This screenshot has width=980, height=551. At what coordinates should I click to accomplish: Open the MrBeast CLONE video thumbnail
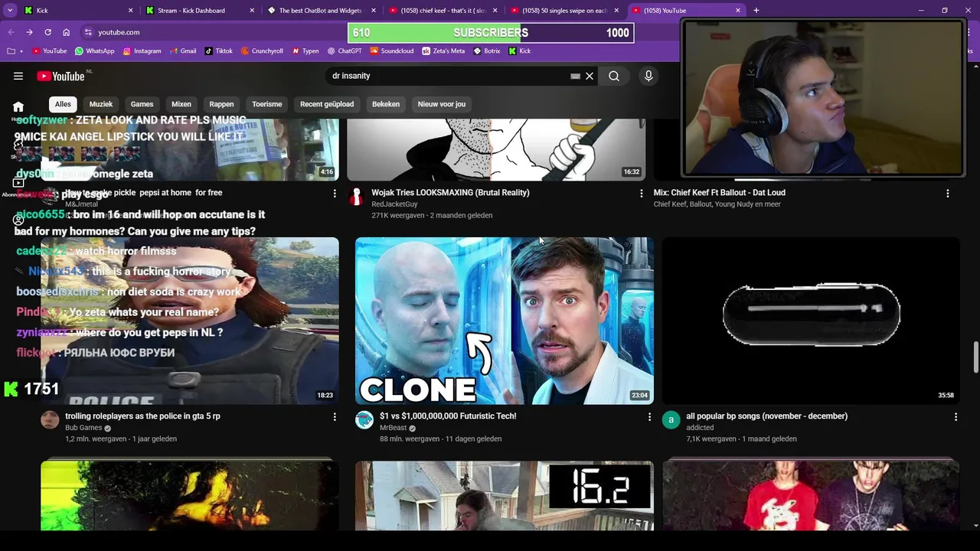tap(505, 321)
